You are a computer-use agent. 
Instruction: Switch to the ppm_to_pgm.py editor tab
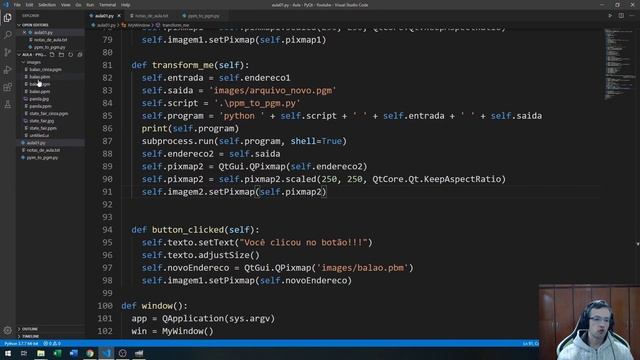click(203, 16)
